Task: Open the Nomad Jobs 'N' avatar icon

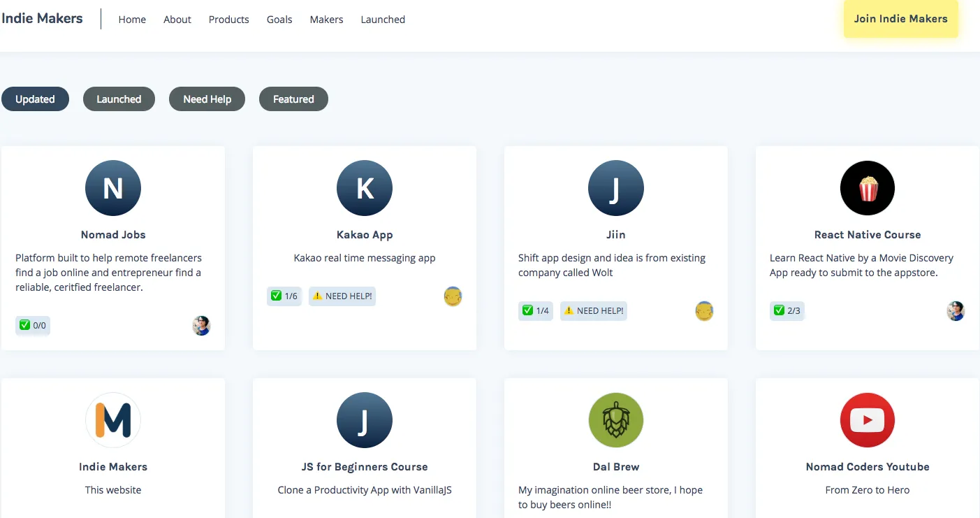Action: click(x=113, y=188)
